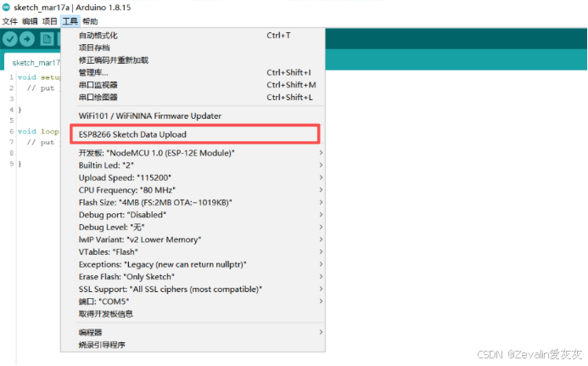Open the 项目 menu
Viewport: 588px width, 366px height.
tap(49, 21)
